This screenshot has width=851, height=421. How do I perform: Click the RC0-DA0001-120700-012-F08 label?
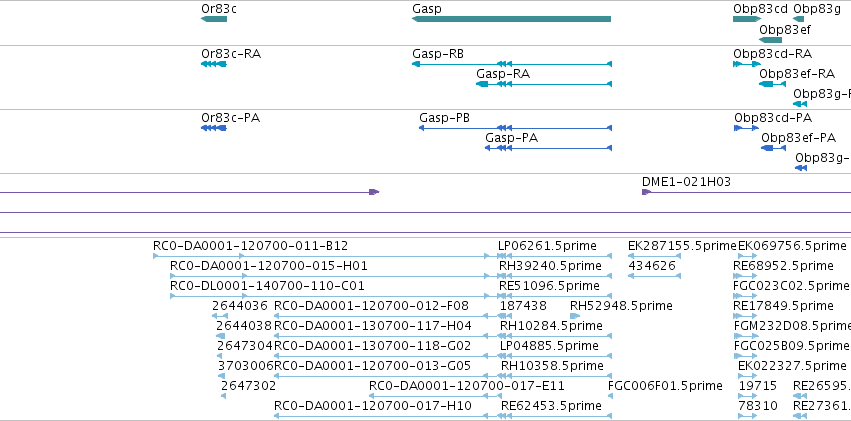coord(371,306)
